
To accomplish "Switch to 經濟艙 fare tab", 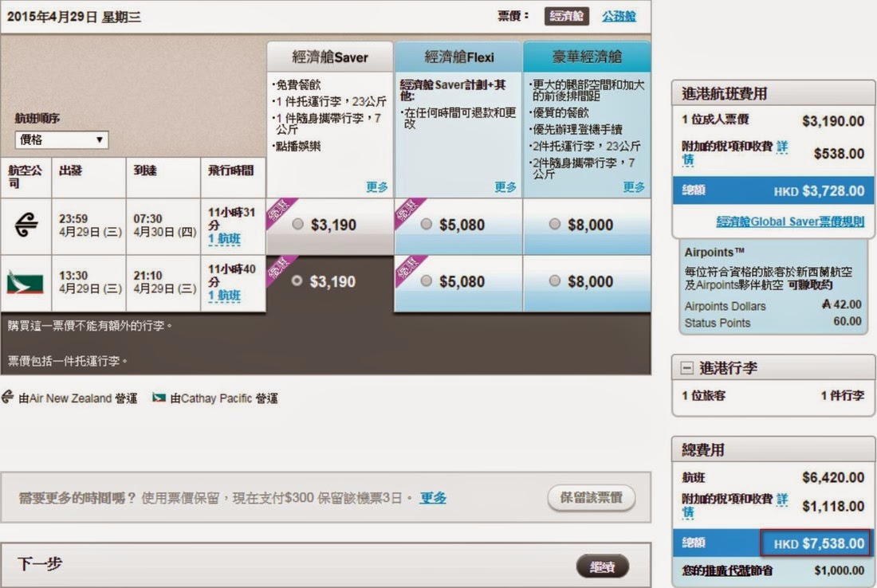I will coord(568,16).
